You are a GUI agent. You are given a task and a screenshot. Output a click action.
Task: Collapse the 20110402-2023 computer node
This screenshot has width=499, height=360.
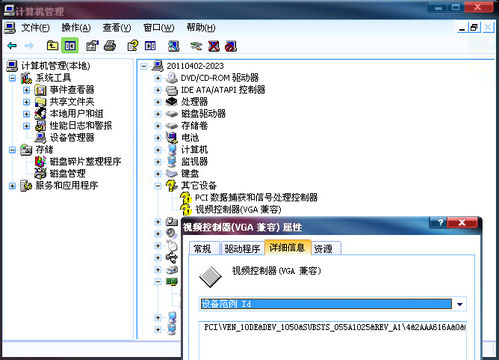[144, 66]
